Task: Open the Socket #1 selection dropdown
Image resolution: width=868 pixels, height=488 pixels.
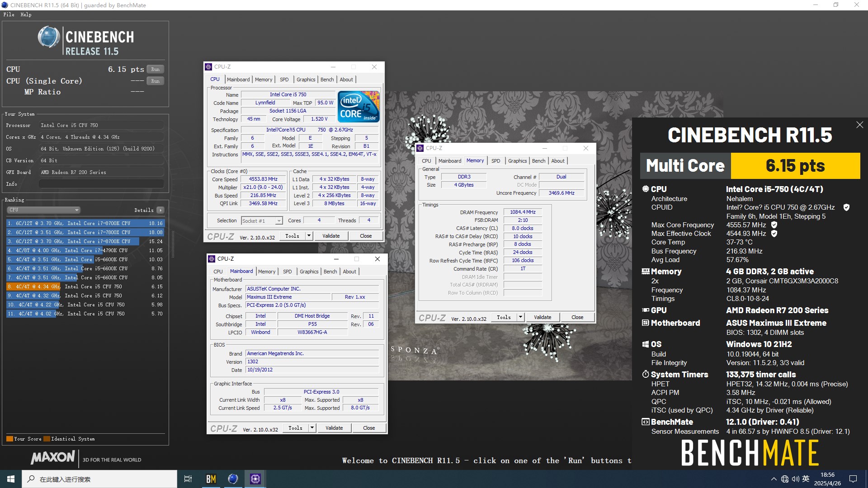Action: pos(262,221)
